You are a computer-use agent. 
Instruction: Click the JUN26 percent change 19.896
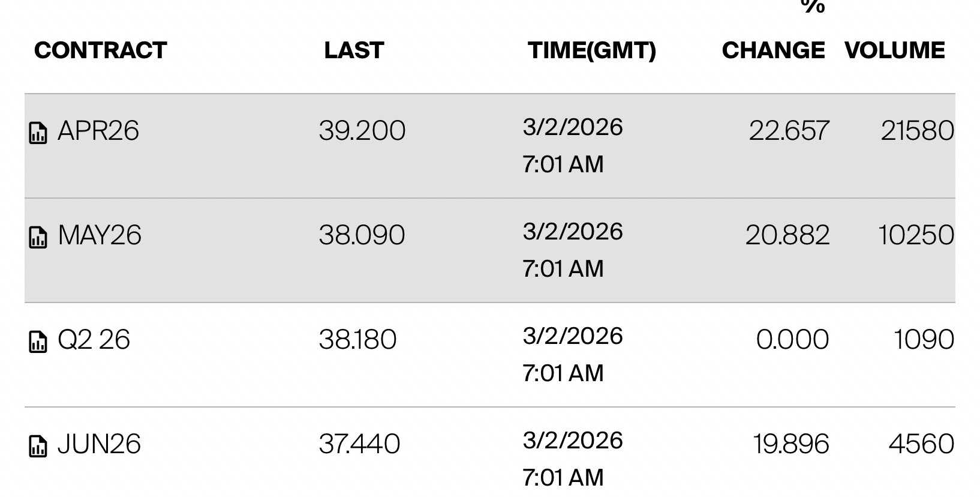click(x=790, y=444)
